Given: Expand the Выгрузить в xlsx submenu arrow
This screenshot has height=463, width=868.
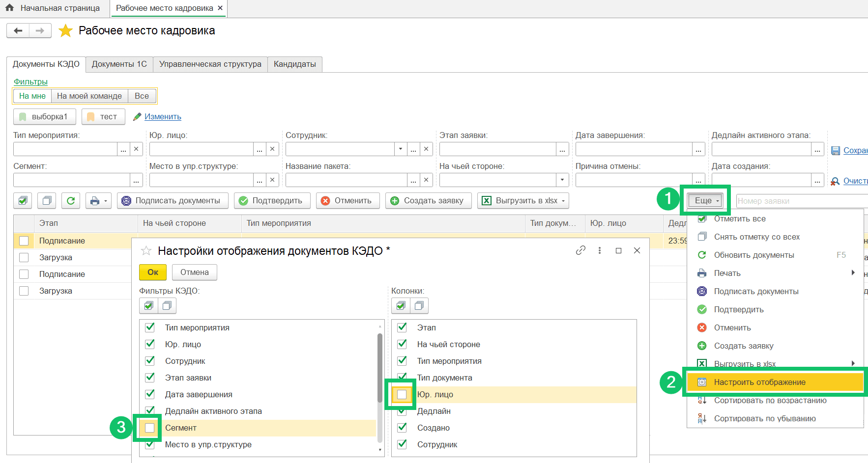Looking at the screenshot, I should point(853,364).
